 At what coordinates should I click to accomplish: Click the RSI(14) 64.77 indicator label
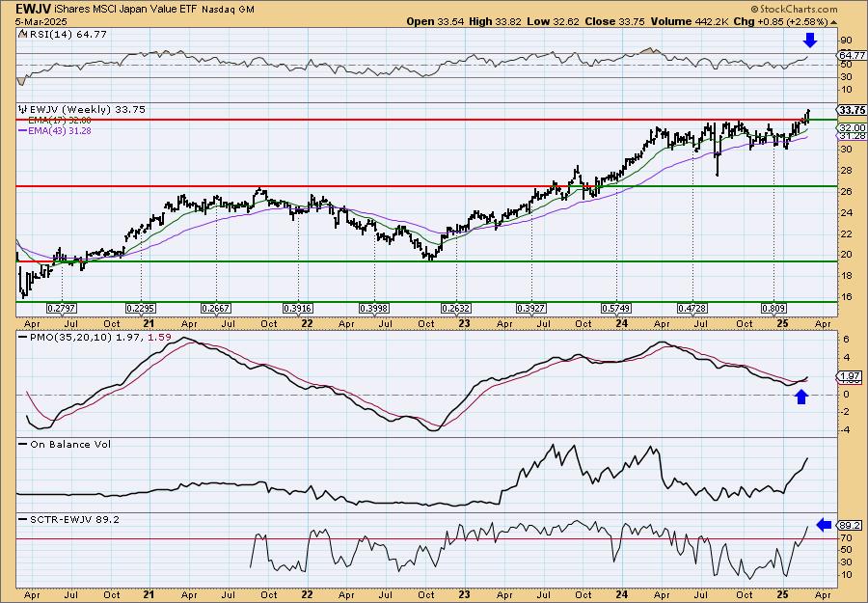pyautogui.click(x=67, y=34)
